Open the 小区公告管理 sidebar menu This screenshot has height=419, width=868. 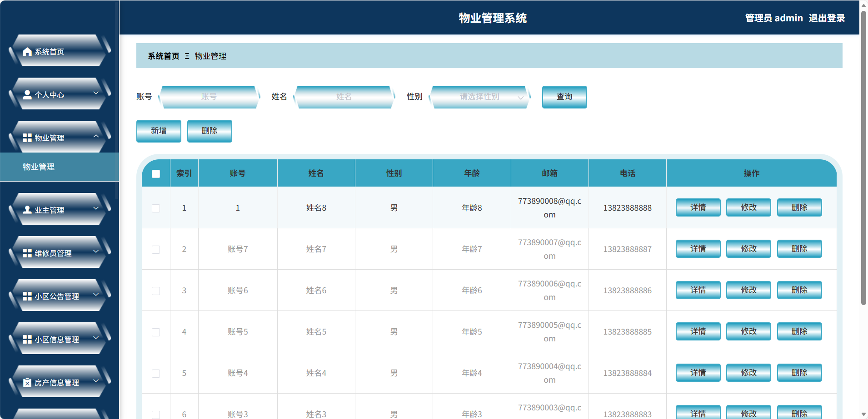(x=60, y=295)
